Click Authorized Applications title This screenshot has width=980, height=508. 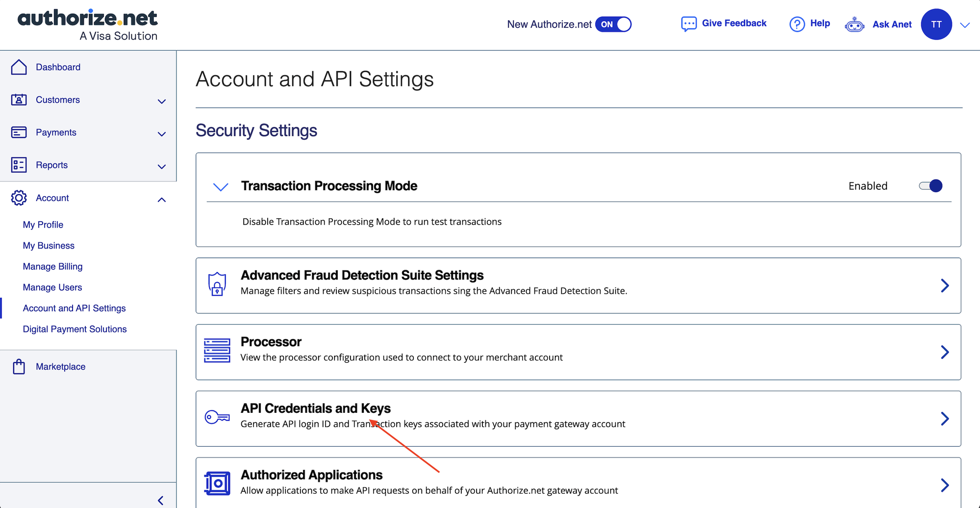click(311, 475)
